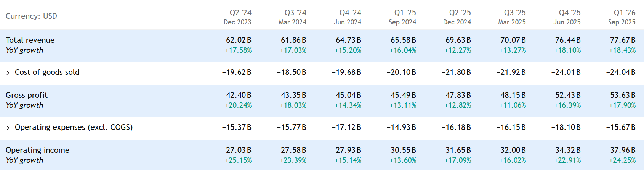Click the Total revenue row label
644x170 pixels.
tap(30, 40)
